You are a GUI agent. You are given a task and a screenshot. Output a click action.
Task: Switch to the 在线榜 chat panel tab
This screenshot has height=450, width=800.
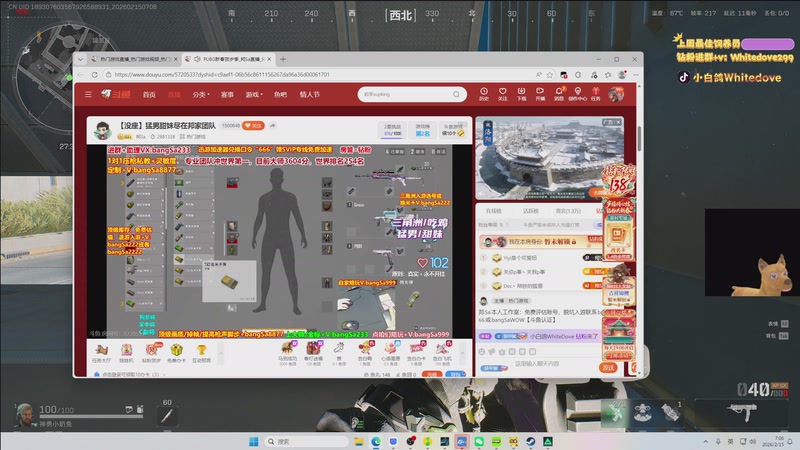click(x=493, y=211)
